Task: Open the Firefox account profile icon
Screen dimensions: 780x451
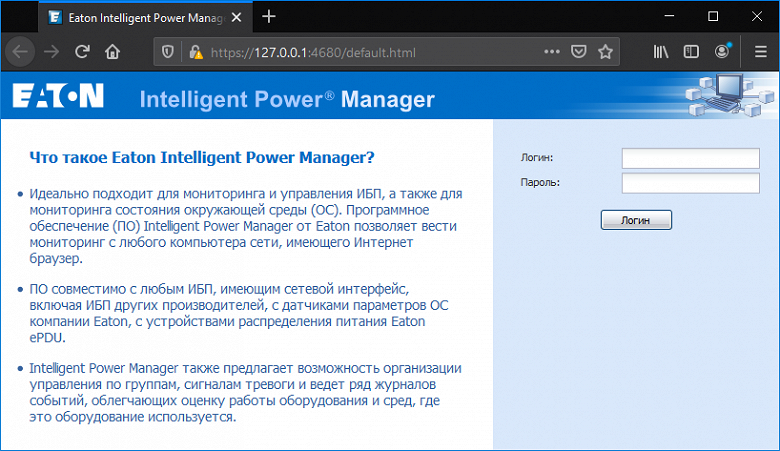Action: (x=723, y=52)
